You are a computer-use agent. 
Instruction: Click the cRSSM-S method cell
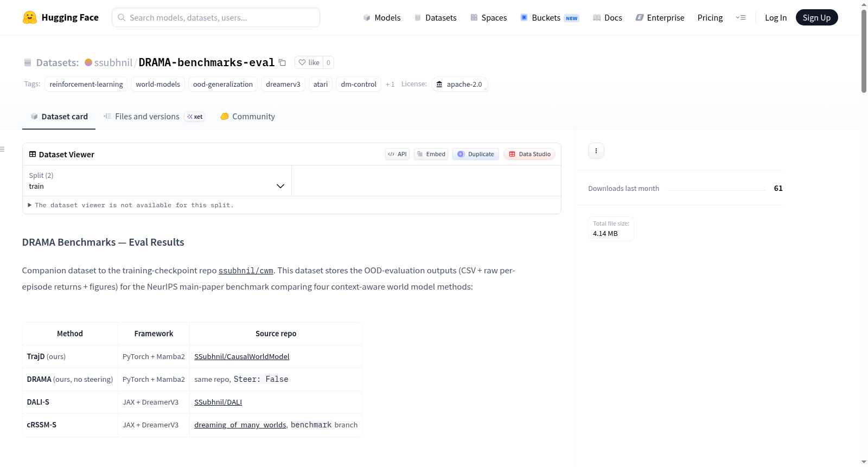(x=70, y=425)
